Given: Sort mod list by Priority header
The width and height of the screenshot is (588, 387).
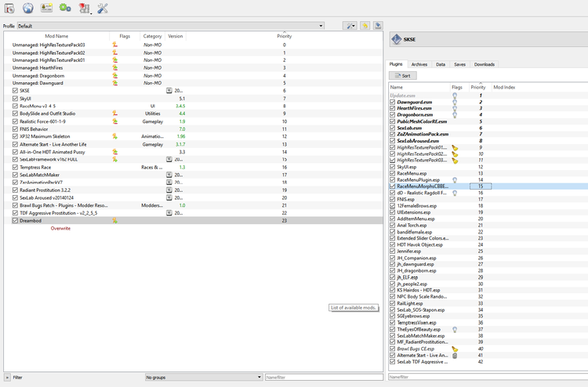Looking at the screenshot, I should coord(285,36).
